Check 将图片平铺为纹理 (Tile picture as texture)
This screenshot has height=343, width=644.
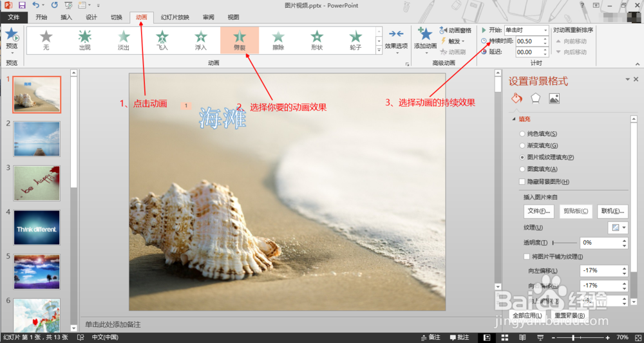pos(527,256)
